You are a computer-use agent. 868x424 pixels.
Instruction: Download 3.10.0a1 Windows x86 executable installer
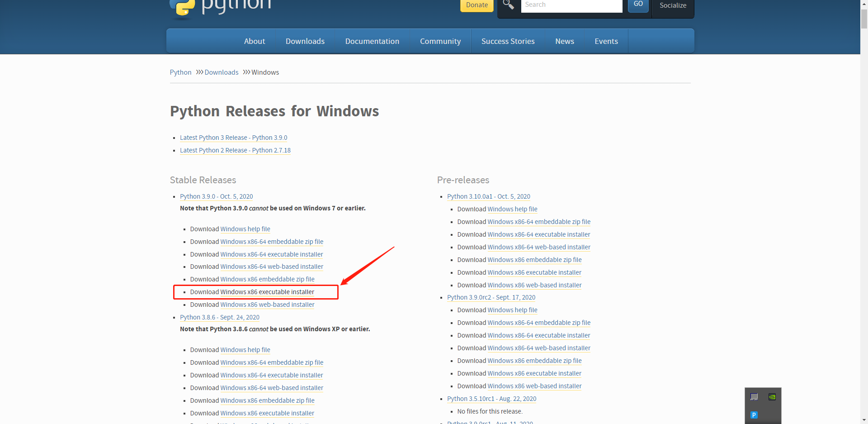tap(534, 272)
